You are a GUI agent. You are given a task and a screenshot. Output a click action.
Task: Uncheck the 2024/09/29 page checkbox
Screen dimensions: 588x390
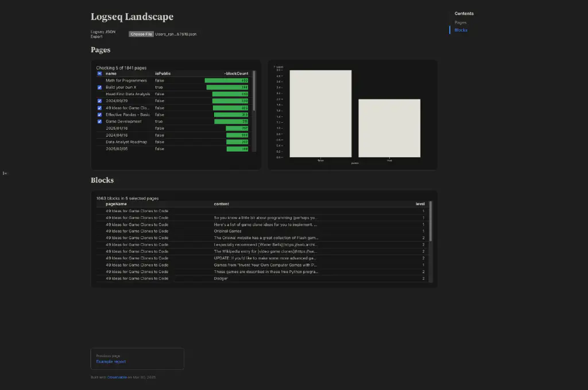point(99,101)
